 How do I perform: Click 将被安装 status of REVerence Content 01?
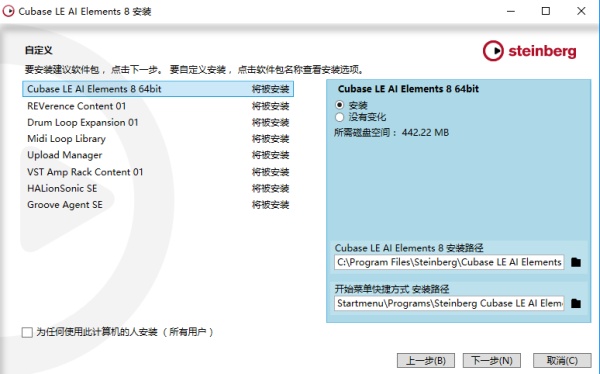click(x=271, y=106)
